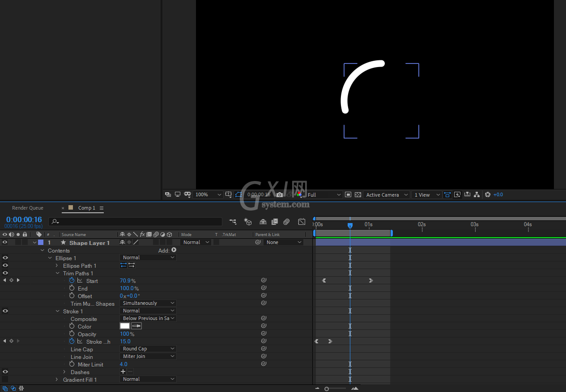Screen dimensions: 566x392
Task: Expand Gradient Fill 1
Action: point(57,380)
